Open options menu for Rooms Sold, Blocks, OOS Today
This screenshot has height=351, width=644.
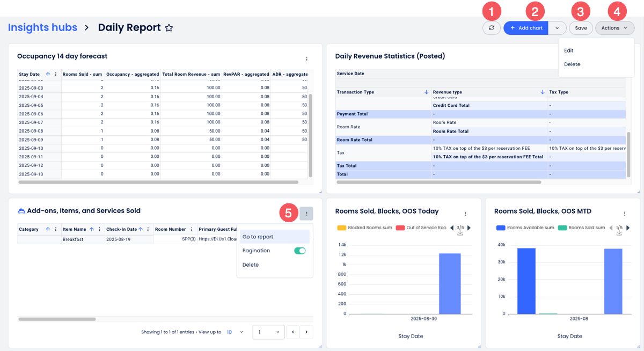[x=465, y=214]
